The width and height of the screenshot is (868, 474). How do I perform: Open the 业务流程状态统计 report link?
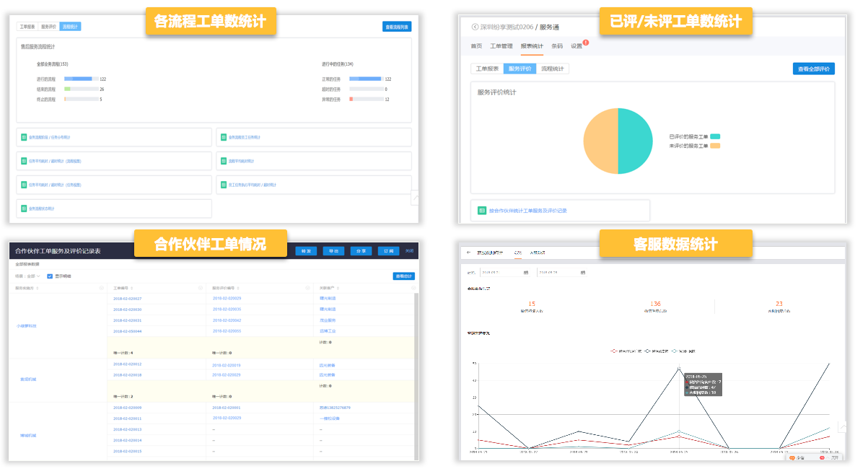(42, 209)
